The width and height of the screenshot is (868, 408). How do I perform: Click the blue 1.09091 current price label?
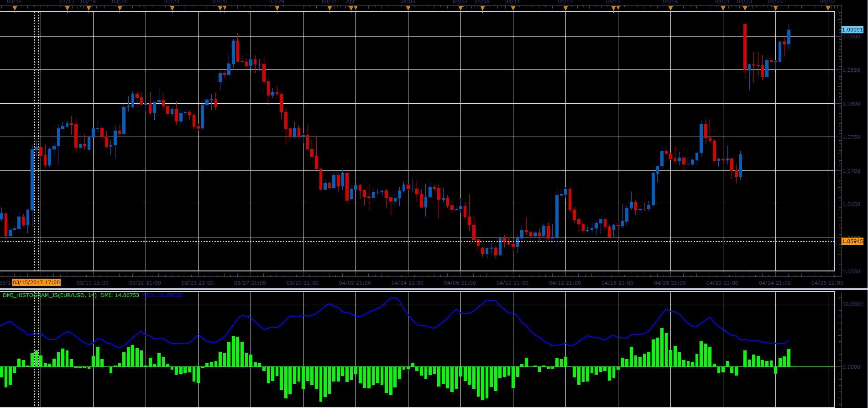click(x=852, y=30)
